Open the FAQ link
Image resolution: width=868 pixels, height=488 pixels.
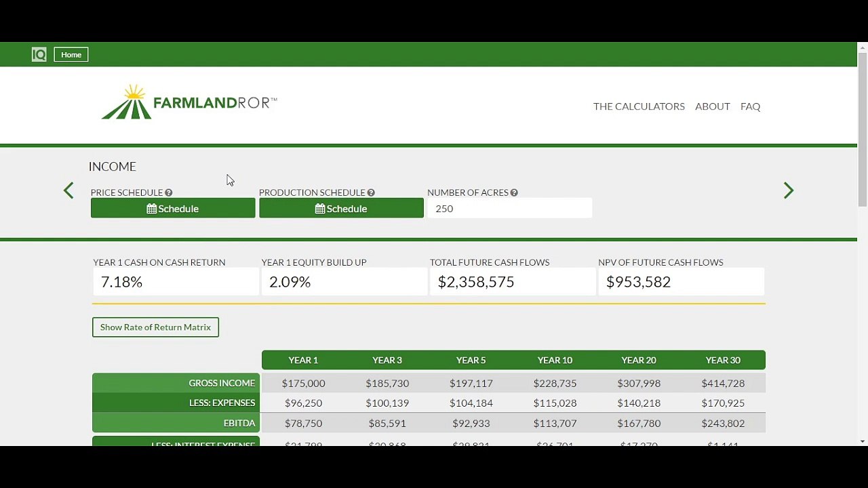750,106
